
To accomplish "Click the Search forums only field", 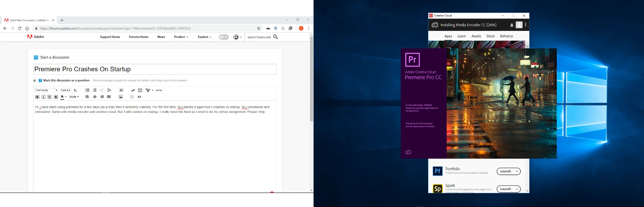I will (x=259, y=37).
